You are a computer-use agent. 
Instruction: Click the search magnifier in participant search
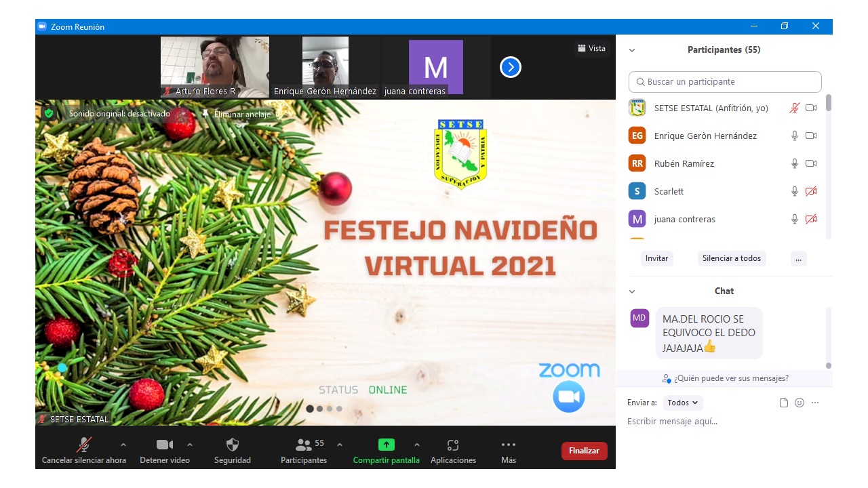(x=640, y=82)
